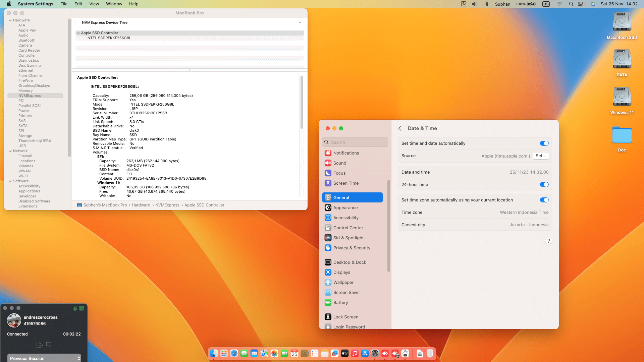Select Graphics/Displays in Hardware list
The width and height of the screenshot is (644, 362).
coord(34,86)
